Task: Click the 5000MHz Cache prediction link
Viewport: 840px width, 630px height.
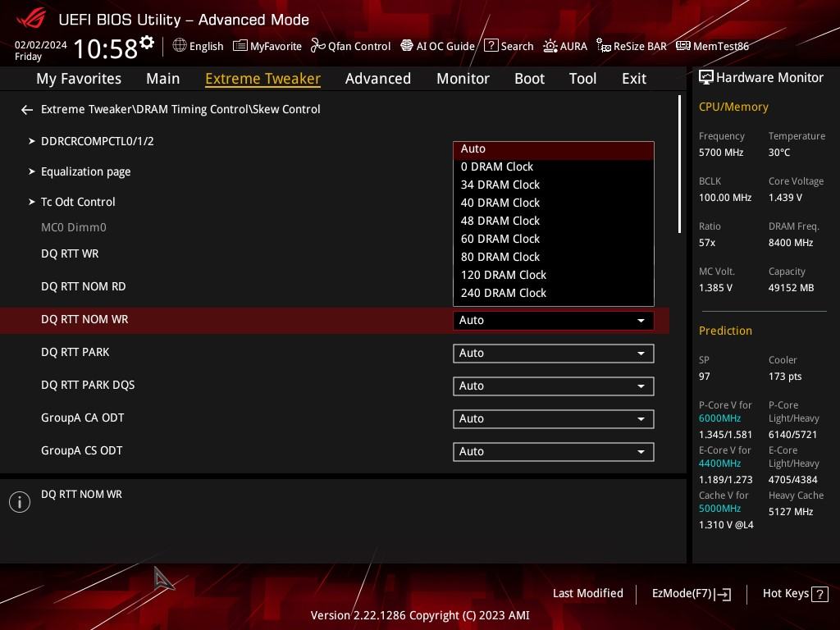Action: coord(720,509)
